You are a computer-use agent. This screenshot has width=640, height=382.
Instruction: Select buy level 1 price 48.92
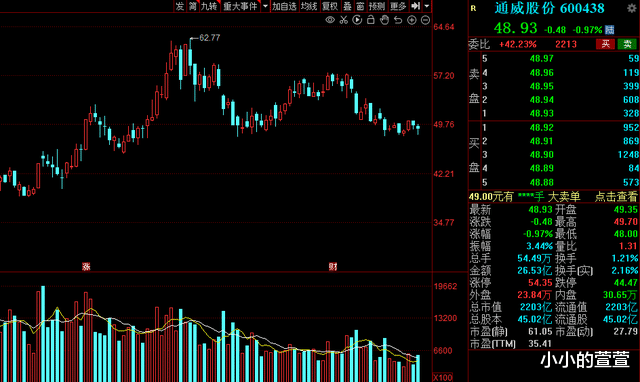click(541, 127)
